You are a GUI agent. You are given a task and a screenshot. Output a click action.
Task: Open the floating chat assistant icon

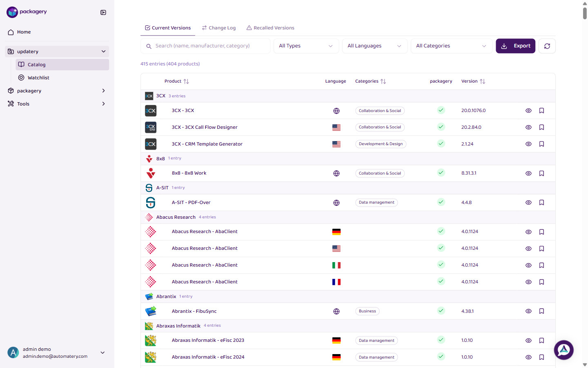point(563,350)
